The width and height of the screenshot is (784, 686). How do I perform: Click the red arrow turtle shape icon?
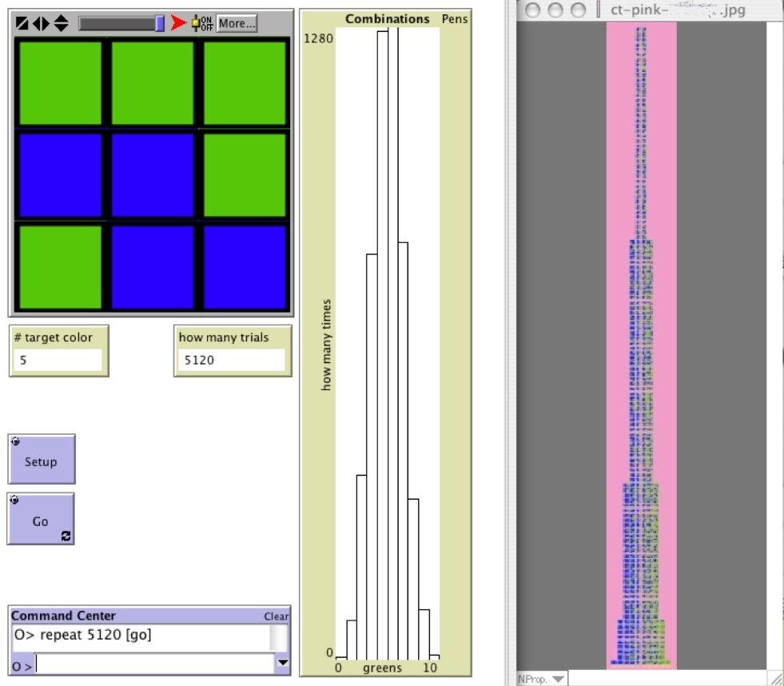(x=178, y=23)
